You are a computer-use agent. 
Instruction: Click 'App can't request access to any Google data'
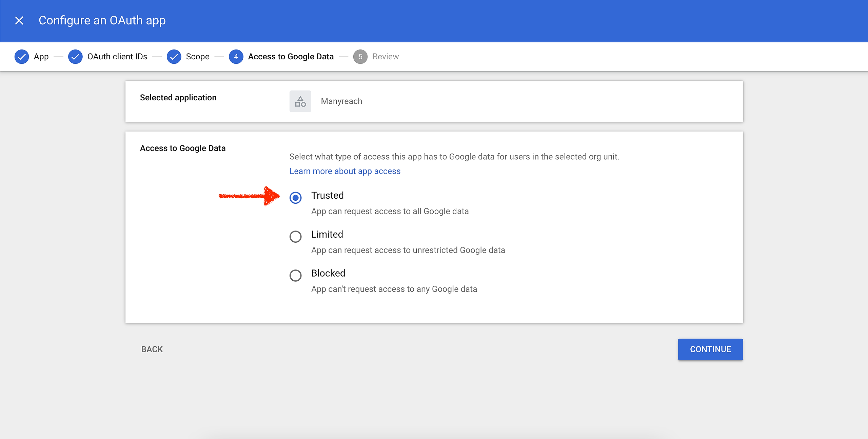point(394,289)
